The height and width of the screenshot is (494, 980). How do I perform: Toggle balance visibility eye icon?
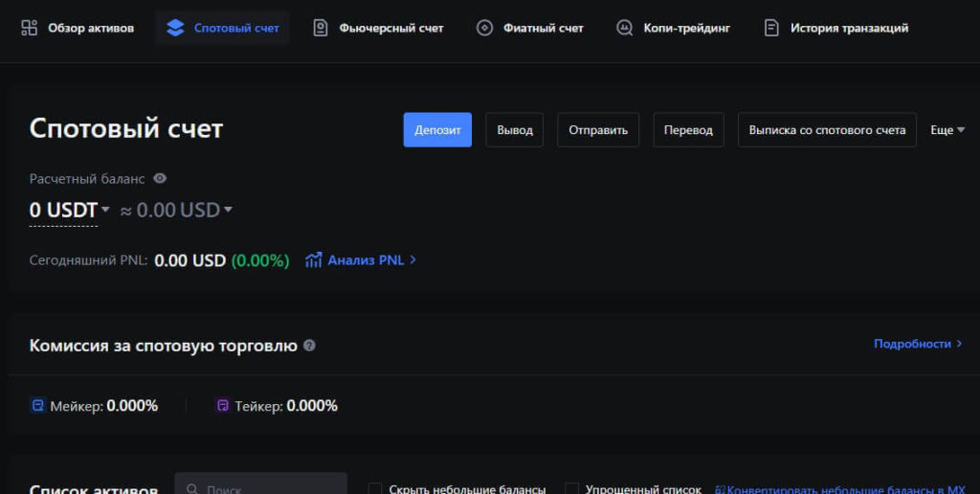(160, 178)
